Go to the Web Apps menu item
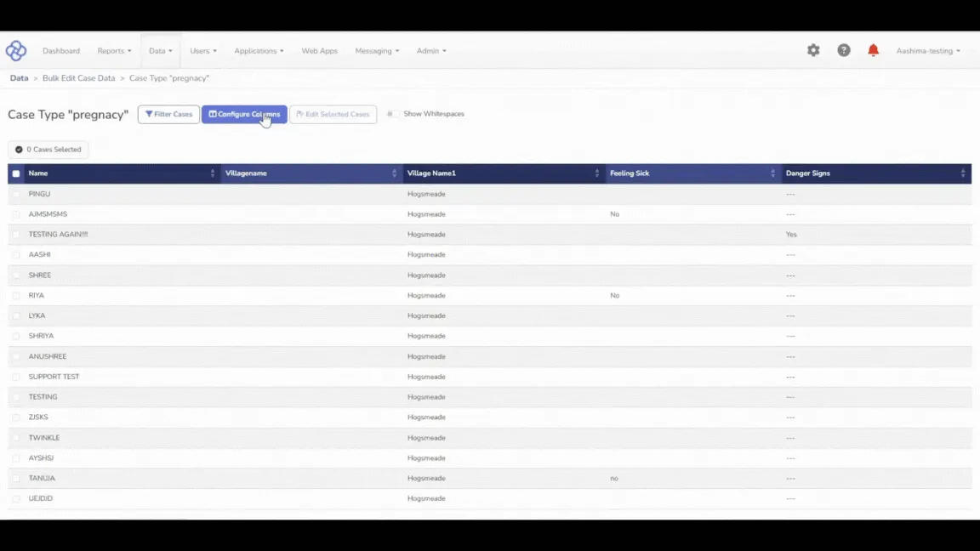This screenshot has width=980, height=551. pyautogui.click(x=319, y=51)
